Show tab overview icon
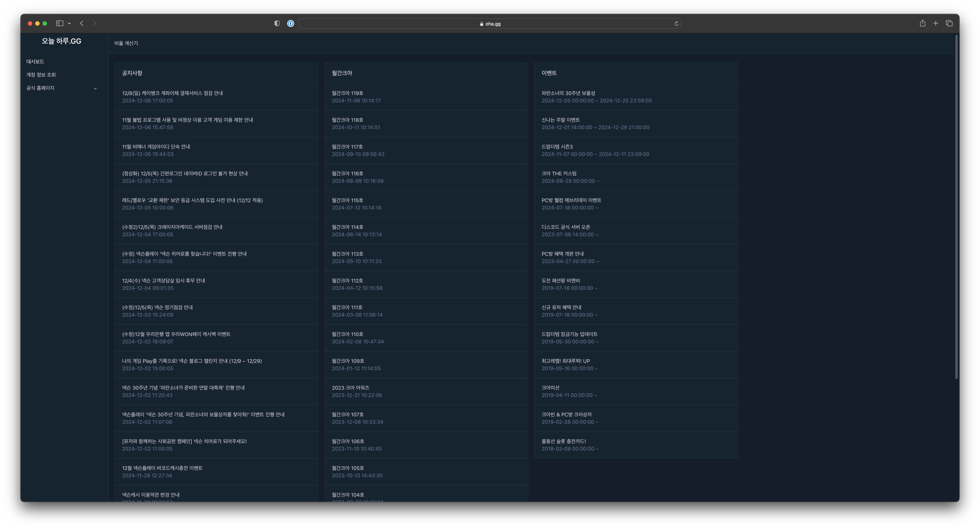 click(949, 23)
